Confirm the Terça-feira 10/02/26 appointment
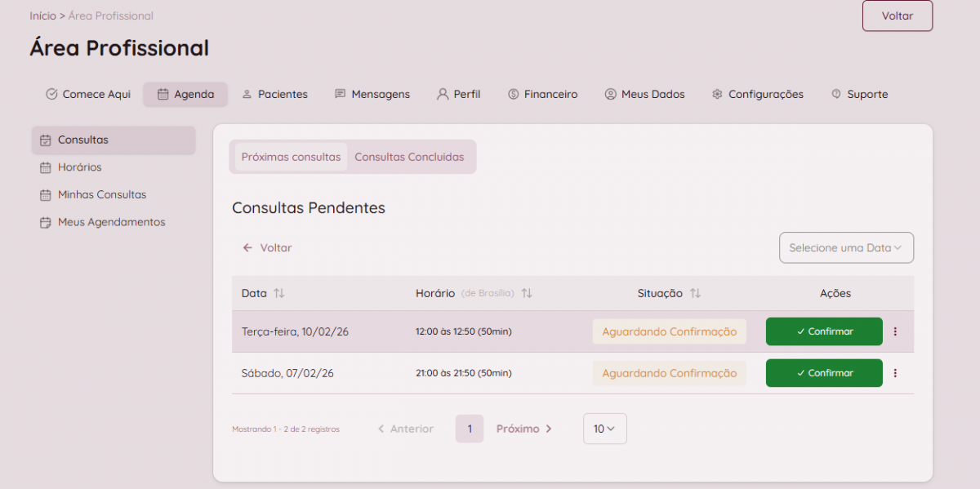Viewport: 980px width, 489px height. 824,331
